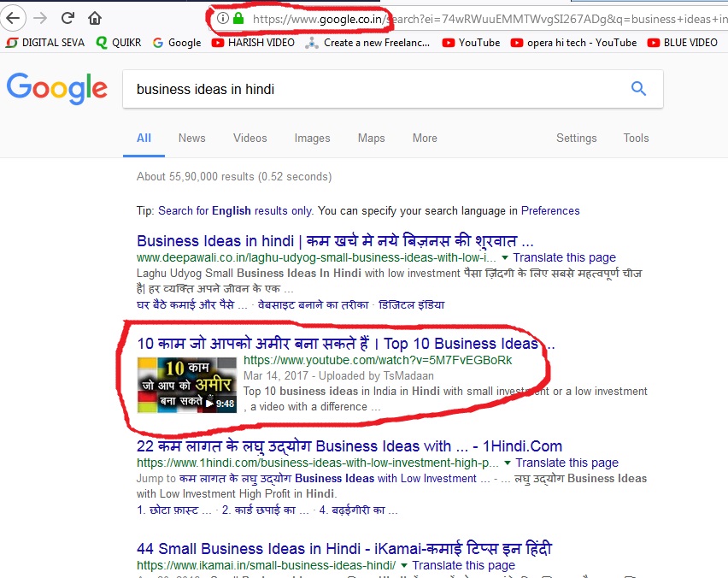The image size is (728, 578).
Task: Click the About 55,90,000 results text
Action: (234, 176)
